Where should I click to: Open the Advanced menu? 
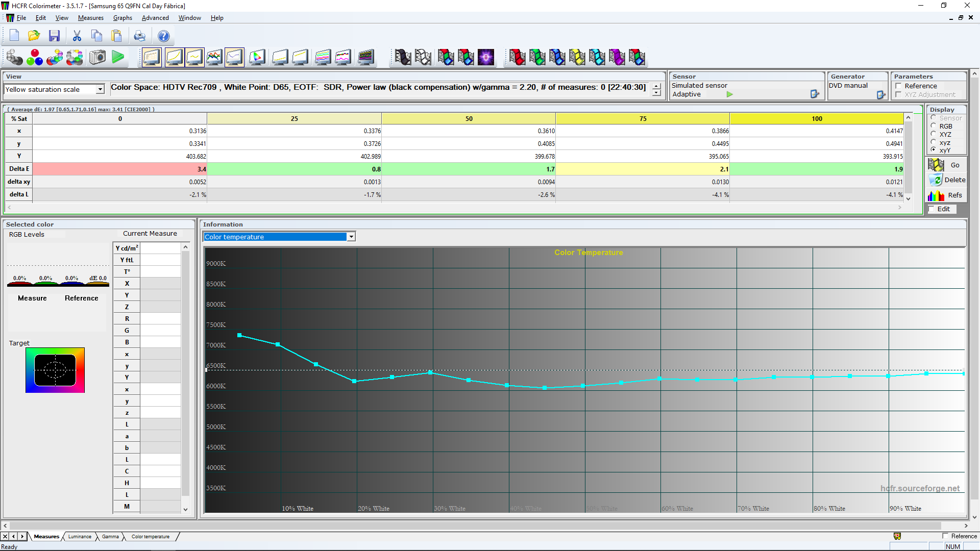coord(155,18)
